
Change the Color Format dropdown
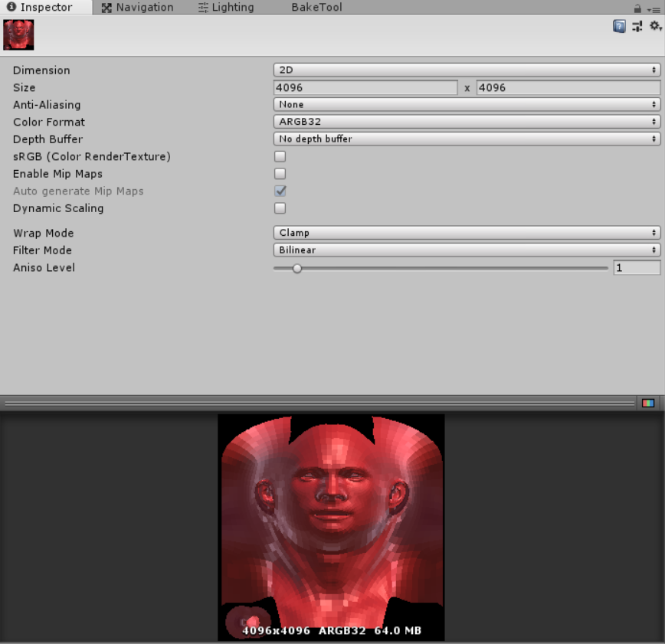point(467,121)
